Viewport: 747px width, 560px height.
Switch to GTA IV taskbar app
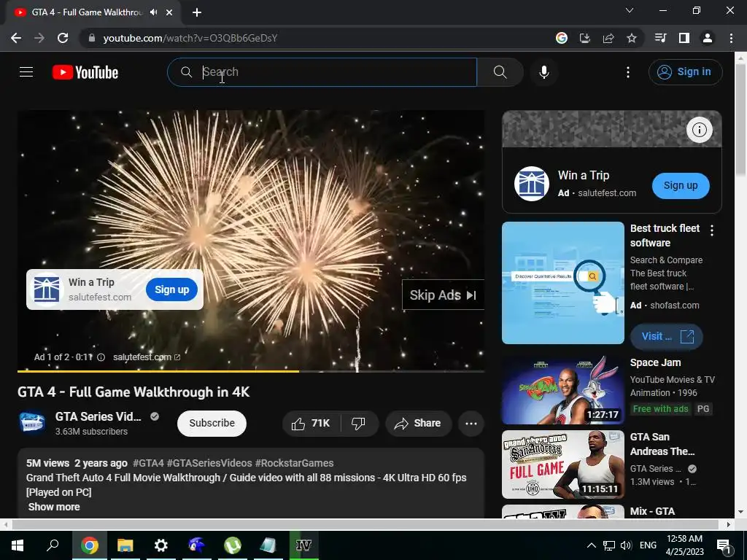click(x=303, y=545)
